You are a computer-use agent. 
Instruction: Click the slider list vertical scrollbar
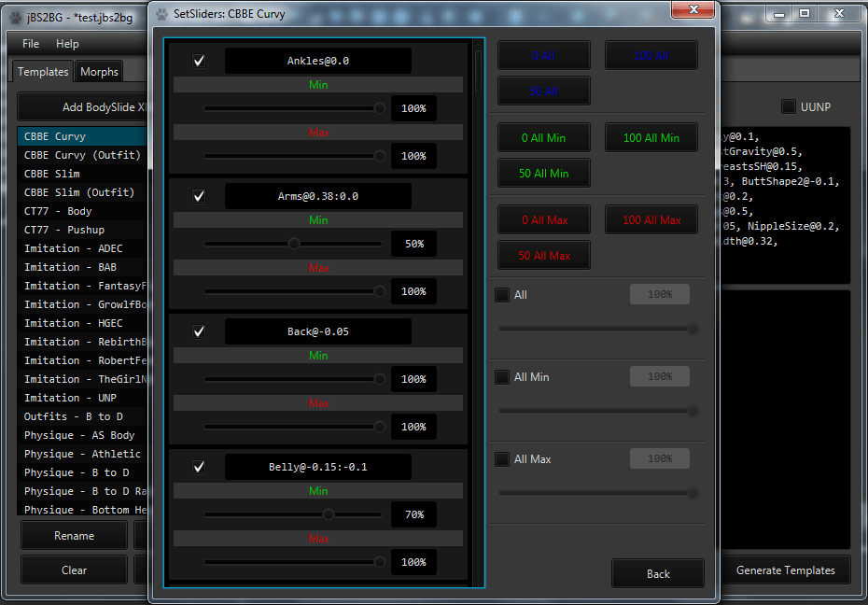click(x=479, y=70)
